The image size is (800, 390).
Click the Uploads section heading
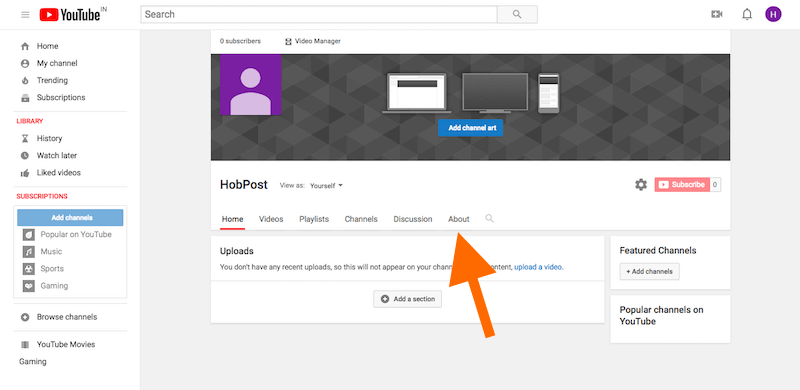[x=237, y=251]
